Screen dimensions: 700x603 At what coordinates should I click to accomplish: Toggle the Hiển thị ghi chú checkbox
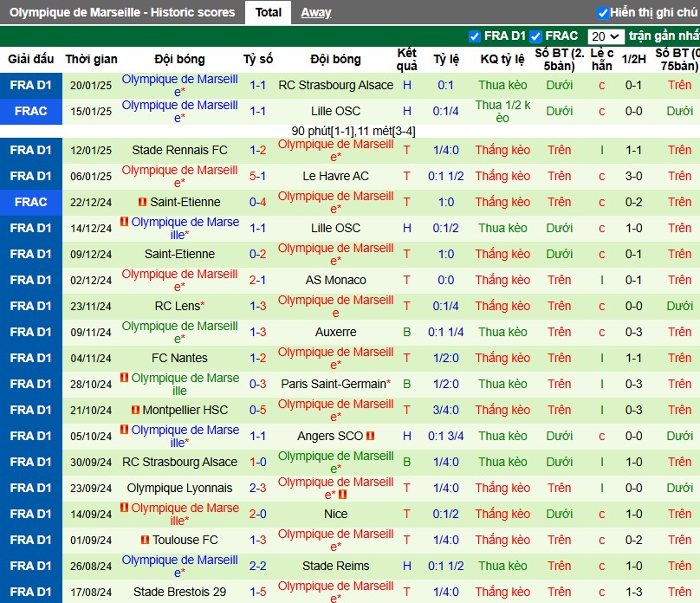coord(603,13)
